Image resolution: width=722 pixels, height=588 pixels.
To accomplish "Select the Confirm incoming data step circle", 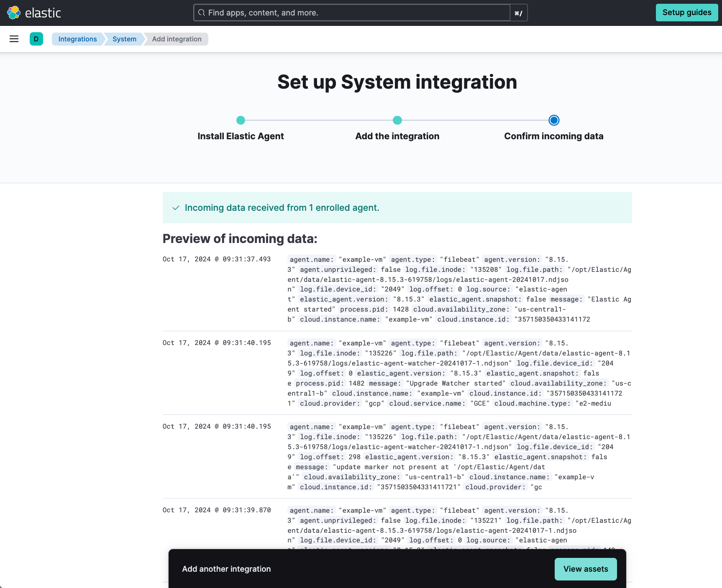I will [x=554, y=120].
